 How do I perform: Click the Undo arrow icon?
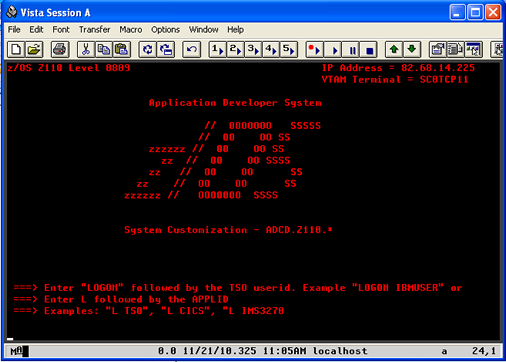pos(192,50)
